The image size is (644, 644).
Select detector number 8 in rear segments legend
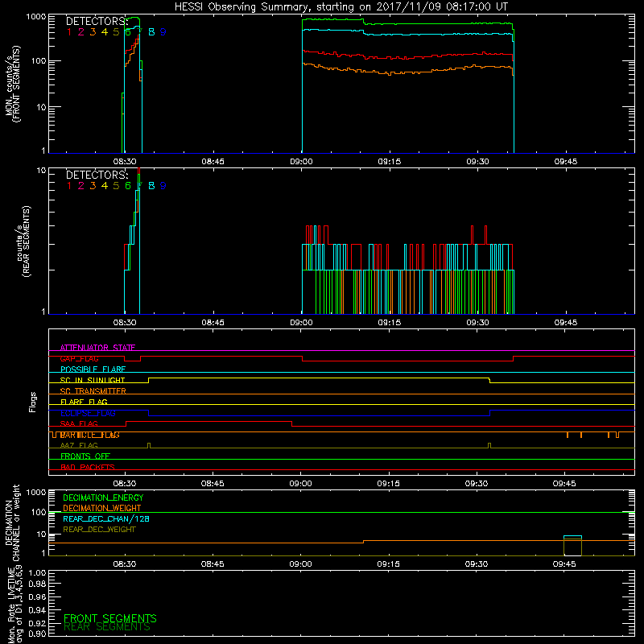(x=151, y=186)
